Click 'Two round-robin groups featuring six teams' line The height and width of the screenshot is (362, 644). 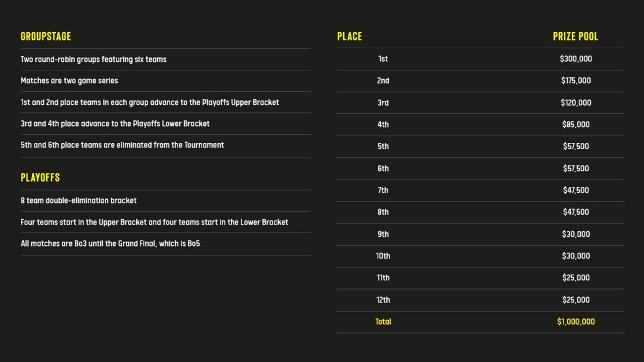(x=93, y=60)
